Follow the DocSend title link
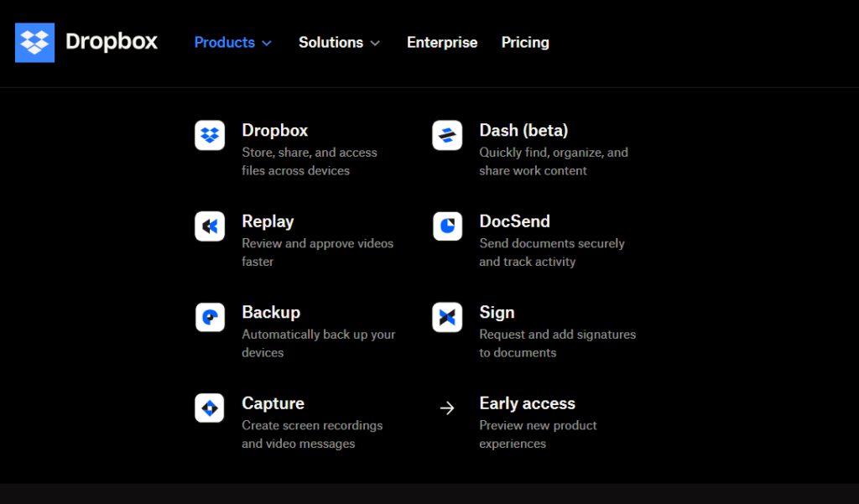The height and width of the screenshot is (504, 859). click(514, 221)
